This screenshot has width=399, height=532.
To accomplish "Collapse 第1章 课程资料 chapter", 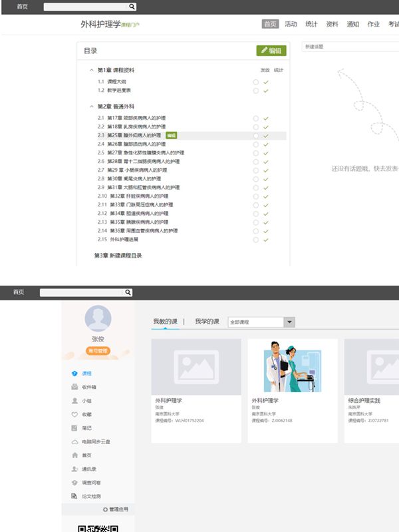I will [92, 70].
